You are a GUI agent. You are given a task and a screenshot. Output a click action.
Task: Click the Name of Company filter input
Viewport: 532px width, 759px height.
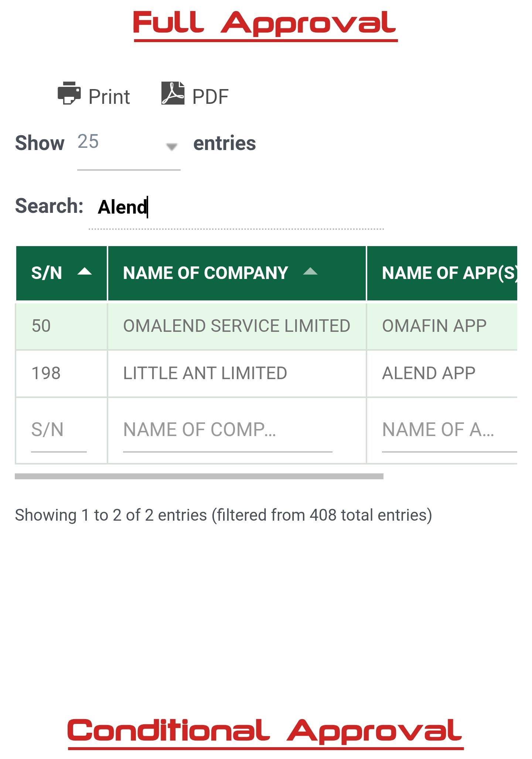coord(227,430)
